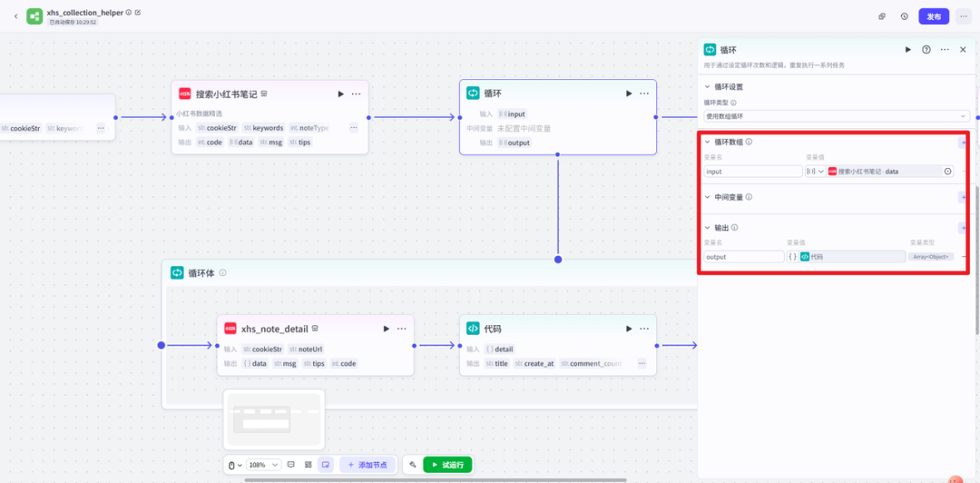Open the top bar more options menu
Screen dimensions: 980x483
click(x=963, y=16)
